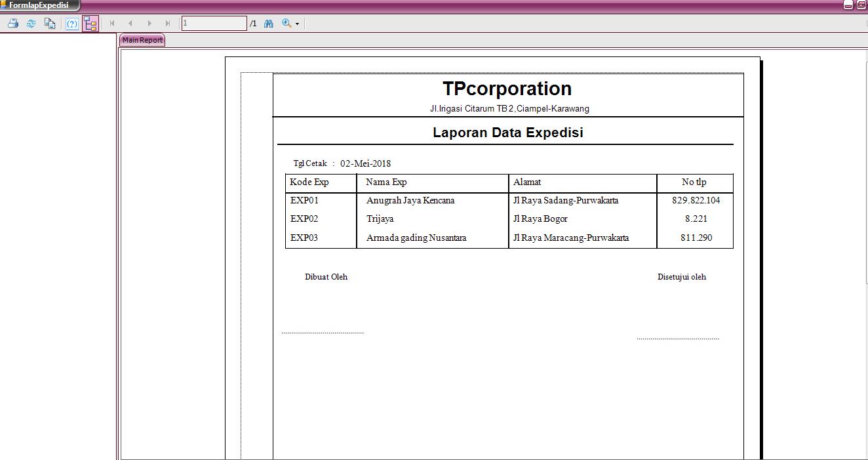Image resolution: width=868 pixels, height=460 pixels.
Task: Click the No tlp column header
Action: click(694, 182)
